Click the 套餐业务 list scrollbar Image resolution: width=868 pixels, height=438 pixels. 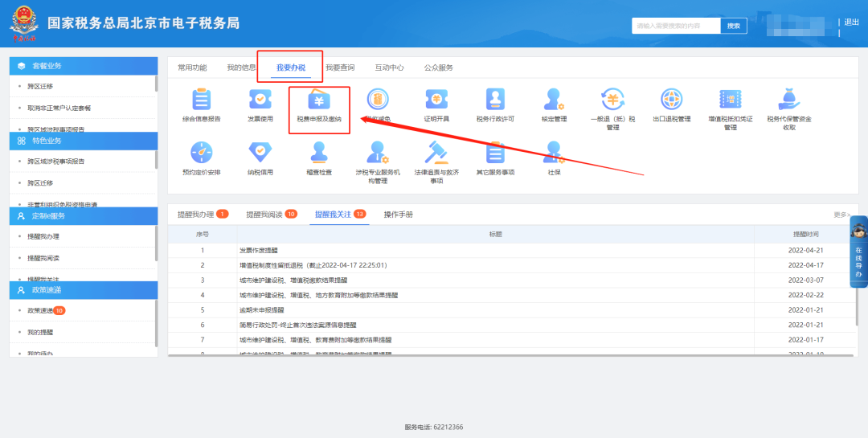point(156,84)
